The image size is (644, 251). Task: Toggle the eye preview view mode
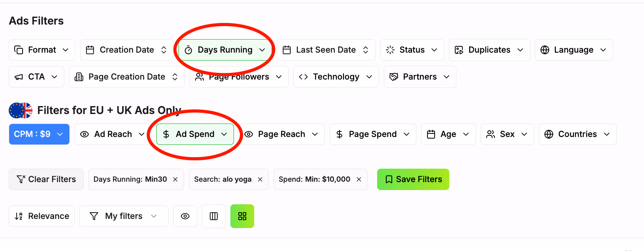(x=185, y=216)
